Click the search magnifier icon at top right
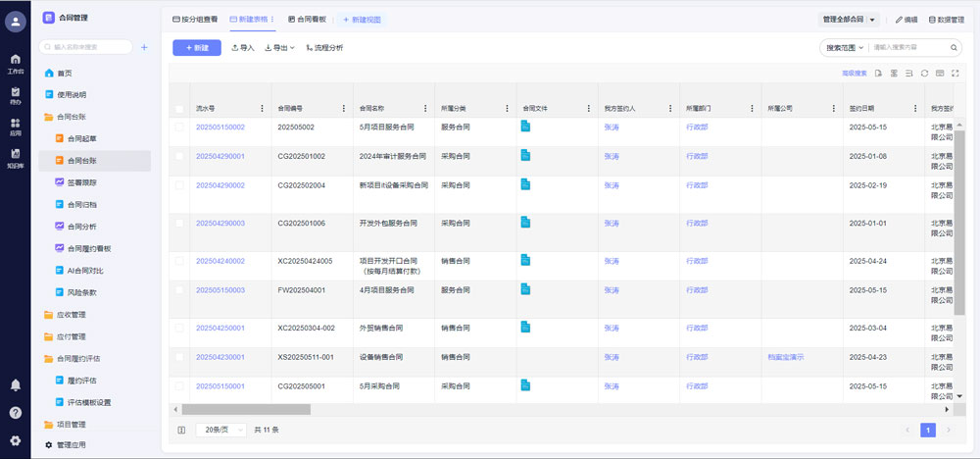 [x=954, y=47]
